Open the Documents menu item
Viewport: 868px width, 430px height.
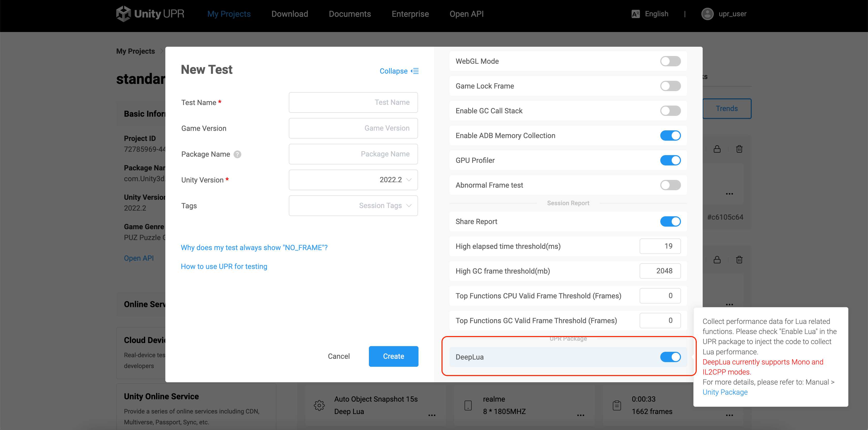click(x=350, y=14)
